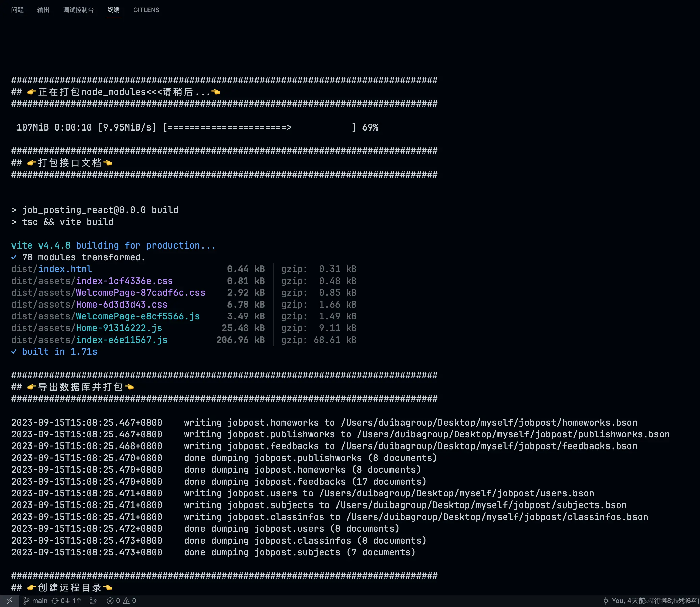Viewport: 700px width, 607px height.
Task: Switch to the 问题 tab
Action: (x=17, y=10)
